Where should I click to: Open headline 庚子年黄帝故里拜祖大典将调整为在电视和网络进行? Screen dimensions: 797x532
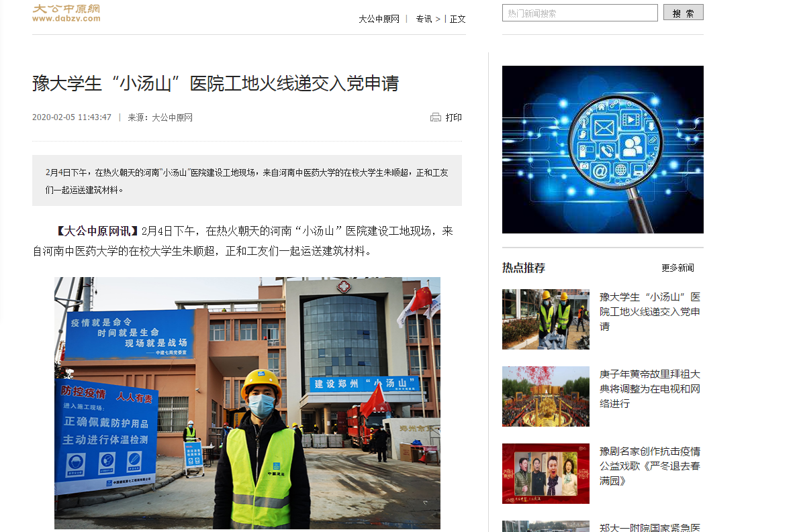pyautogui.click(x=649, y=388)
